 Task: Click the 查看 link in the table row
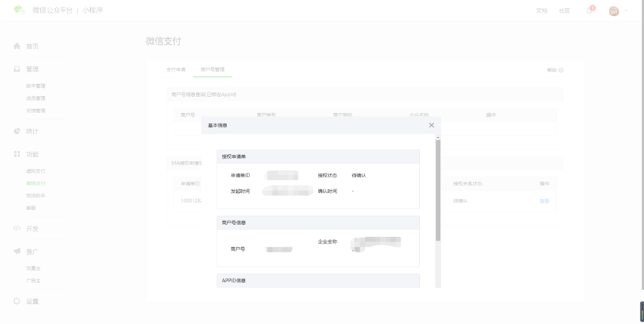544,201
